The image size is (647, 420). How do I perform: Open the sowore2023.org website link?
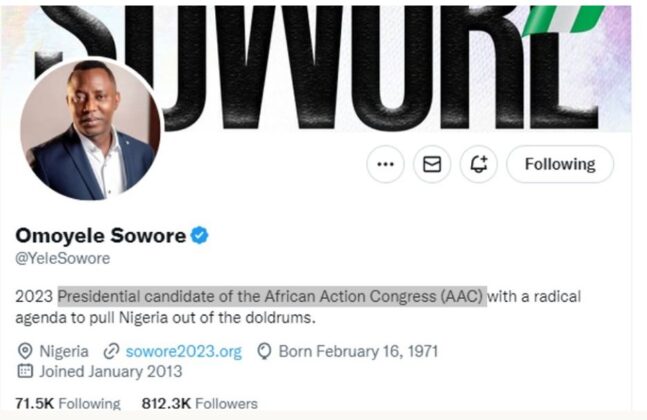[x=184, y=352]
